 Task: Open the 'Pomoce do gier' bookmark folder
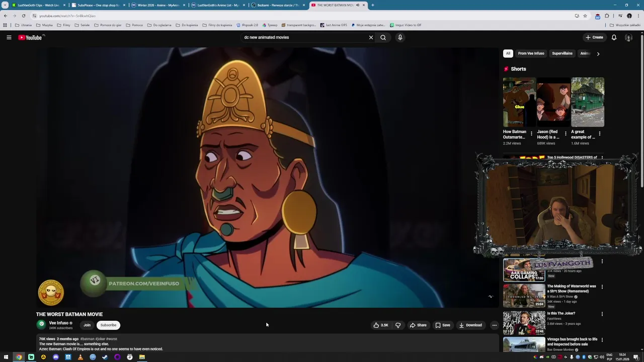tap(108, 25)
